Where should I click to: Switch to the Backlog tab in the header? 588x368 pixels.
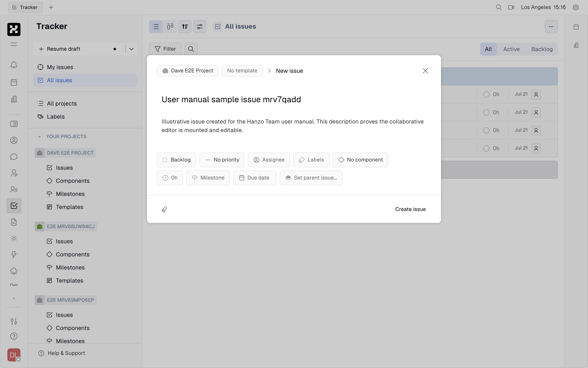coord(542,49)
